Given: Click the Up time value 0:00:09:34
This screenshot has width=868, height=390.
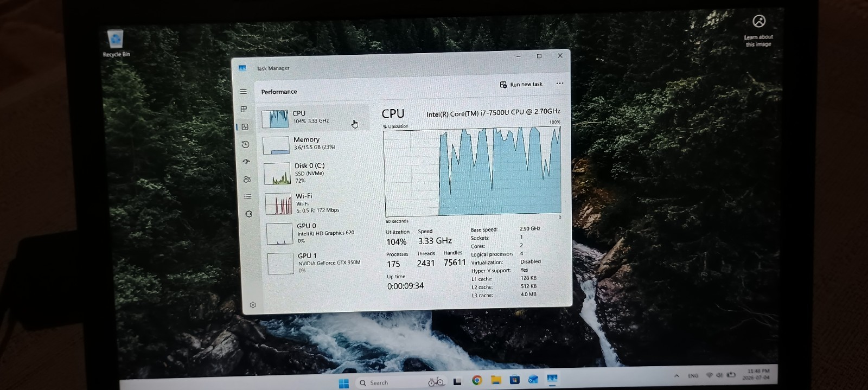Looking at the screenshot, I should click(x=405, y=286).
